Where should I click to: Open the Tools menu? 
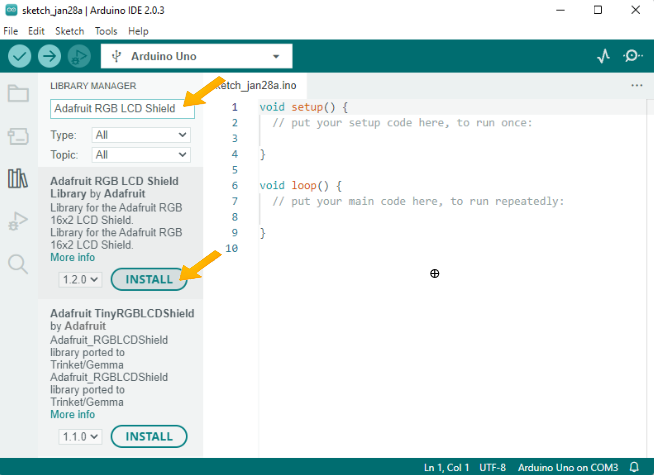pos(106,31)
